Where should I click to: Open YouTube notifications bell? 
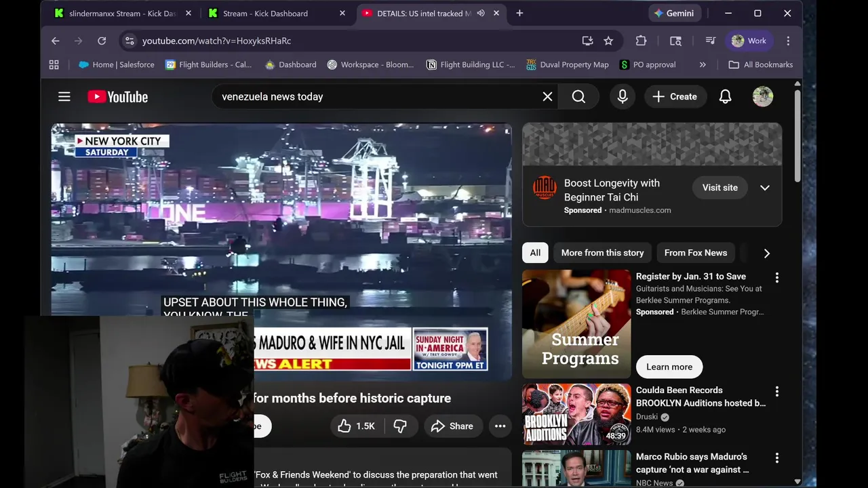(725, 97)
